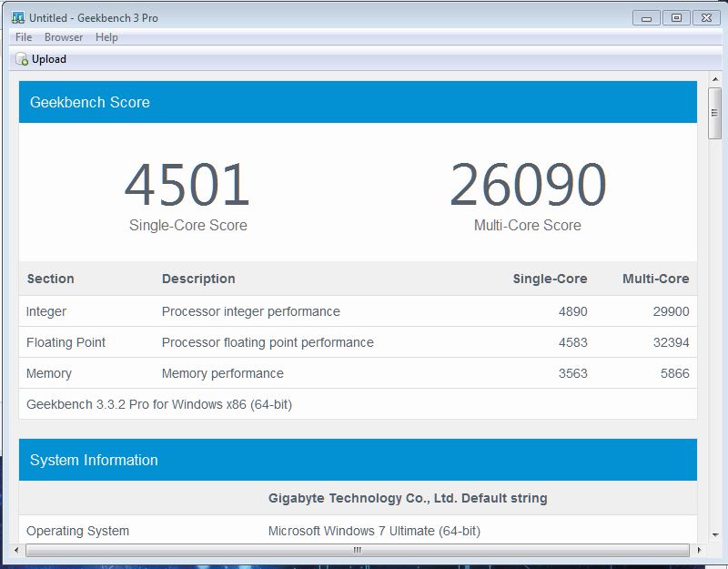The image size is (728, 569).
Task: Click Integer multi-core value 29900
Action: point(671,311)
